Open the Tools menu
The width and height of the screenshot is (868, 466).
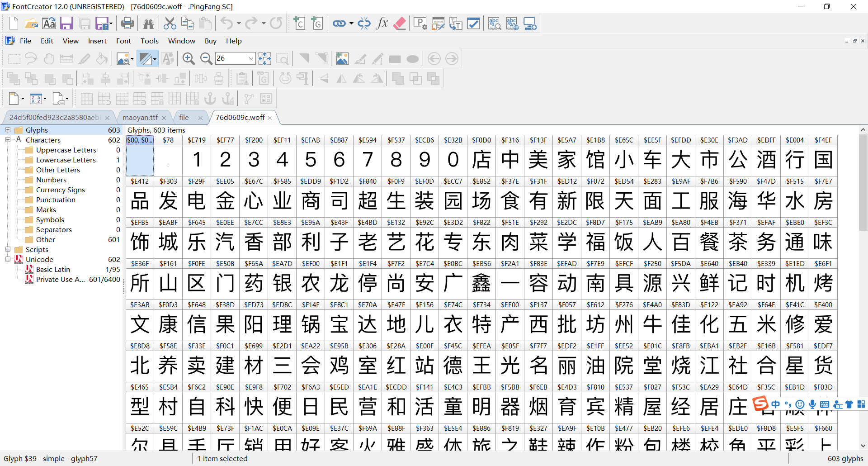tap(150, 41)
